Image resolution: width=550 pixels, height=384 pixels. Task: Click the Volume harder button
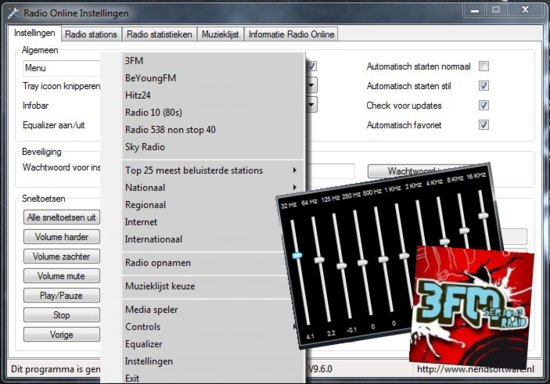61,237
